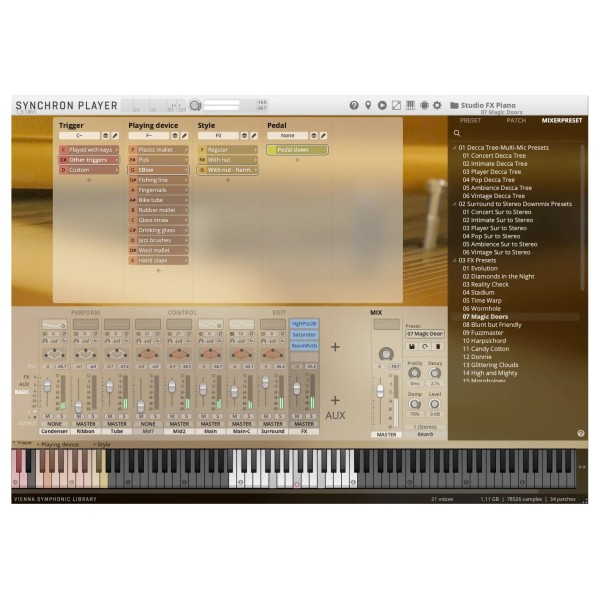600x600 pixels.
Task: Click the large plus to add channel
Action: click(x=335, y=347)
